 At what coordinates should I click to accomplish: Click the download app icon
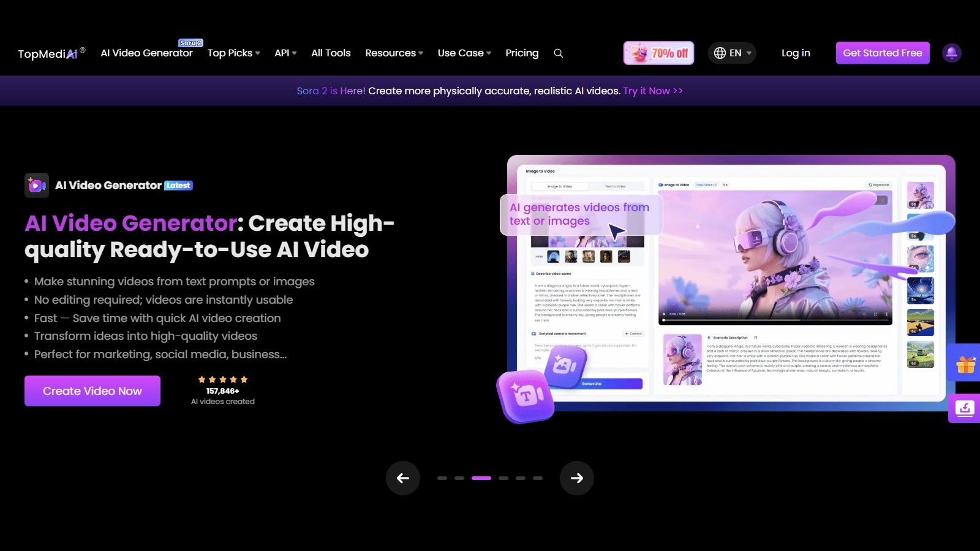[x=965, y=408]
